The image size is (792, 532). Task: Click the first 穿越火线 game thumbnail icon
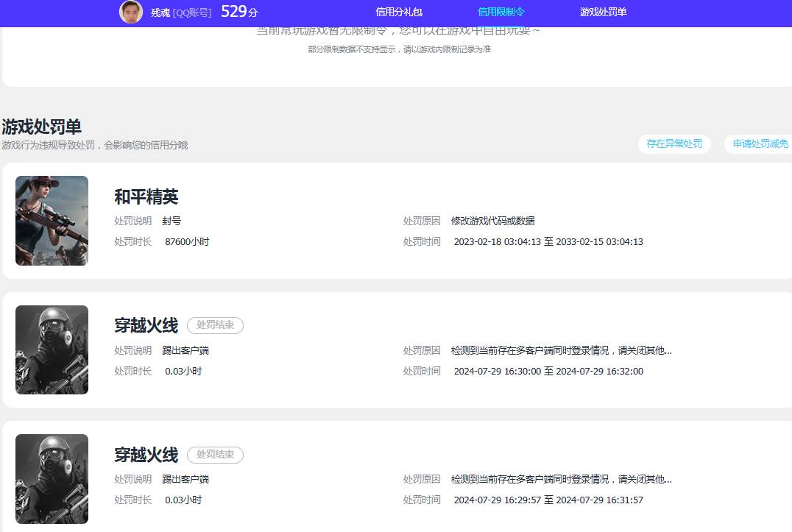pyautogui.click(x=52, y=349)
